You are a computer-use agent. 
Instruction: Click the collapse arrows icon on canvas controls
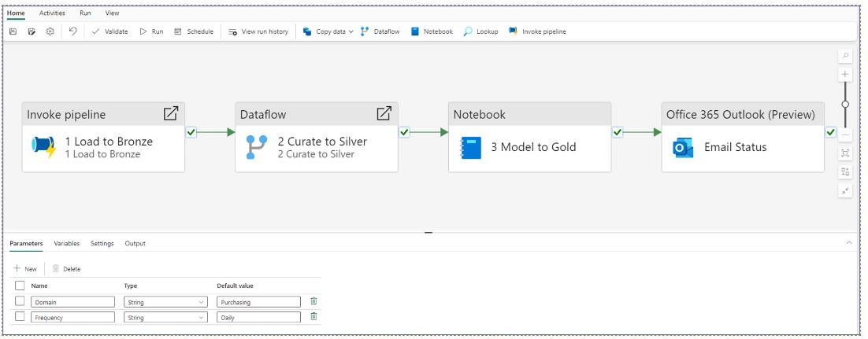[x=844, y=191]
